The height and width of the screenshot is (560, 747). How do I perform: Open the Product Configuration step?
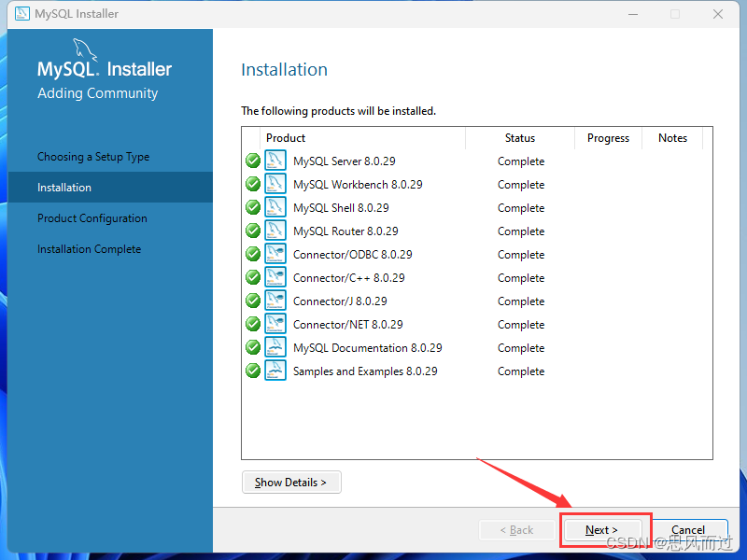[92, 218]
